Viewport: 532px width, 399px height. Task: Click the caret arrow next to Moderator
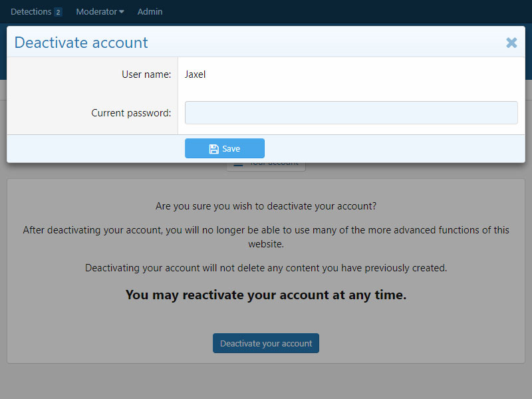[122, 12]
